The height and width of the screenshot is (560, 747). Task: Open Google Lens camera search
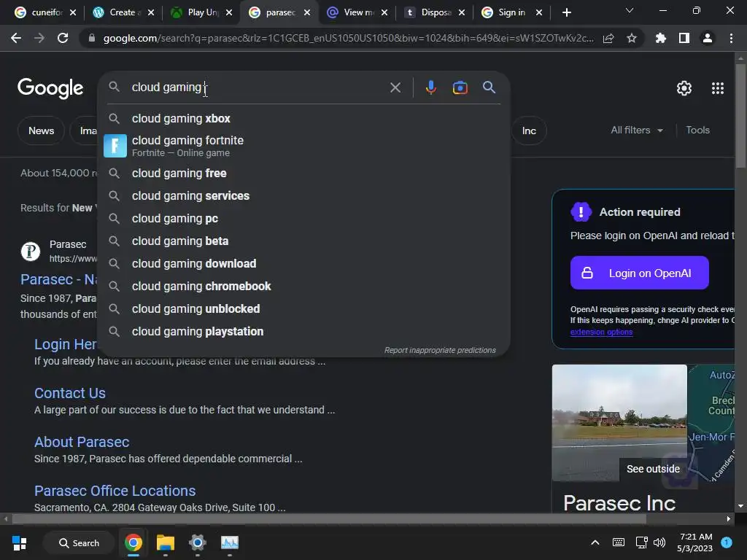[460, 87]
